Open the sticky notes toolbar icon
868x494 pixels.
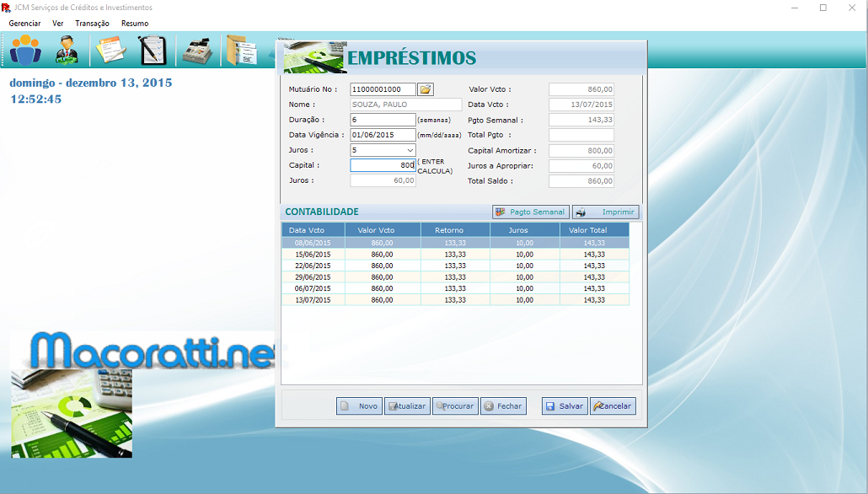pyautogui.click(x=110, y=51)
